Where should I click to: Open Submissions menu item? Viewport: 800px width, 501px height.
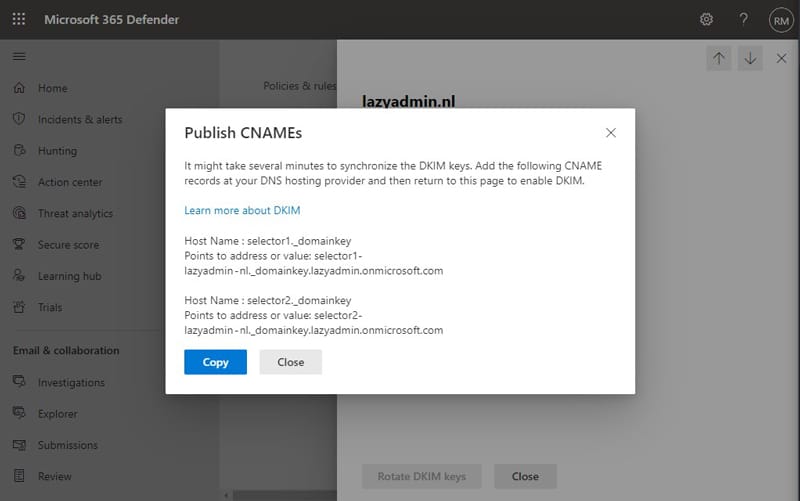coord(67,445)
